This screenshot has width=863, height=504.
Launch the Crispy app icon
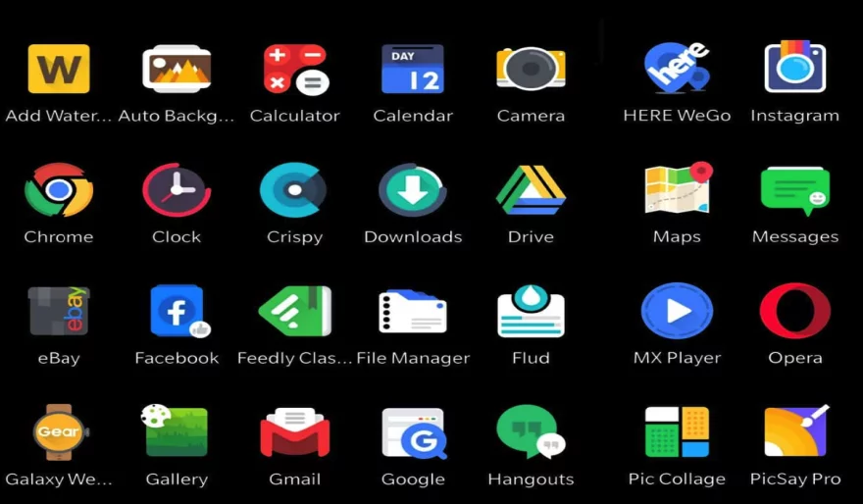tap(293, 190)
